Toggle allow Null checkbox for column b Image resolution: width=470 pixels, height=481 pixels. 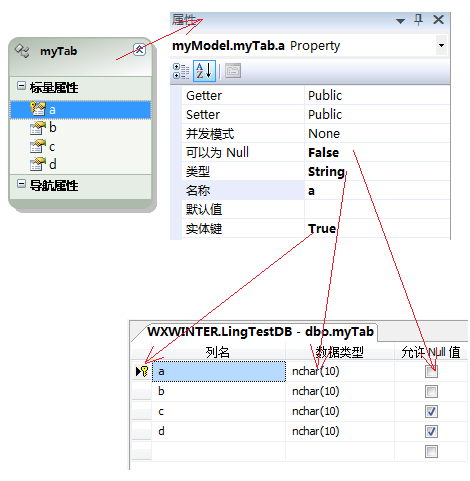click(431, 392)
